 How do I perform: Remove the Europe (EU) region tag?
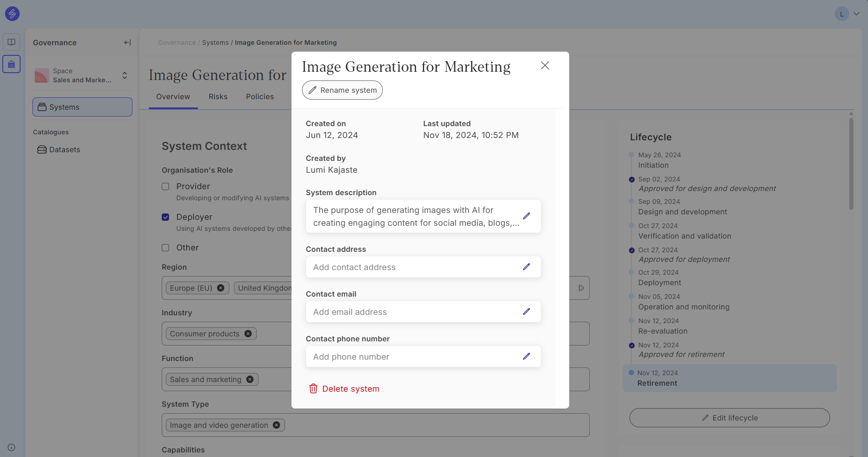[x=221, y=288]
